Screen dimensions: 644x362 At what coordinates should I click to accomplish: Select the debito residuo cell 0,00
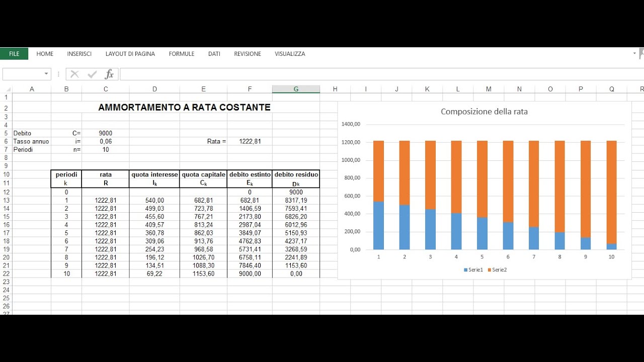click(x=296, y=274)
